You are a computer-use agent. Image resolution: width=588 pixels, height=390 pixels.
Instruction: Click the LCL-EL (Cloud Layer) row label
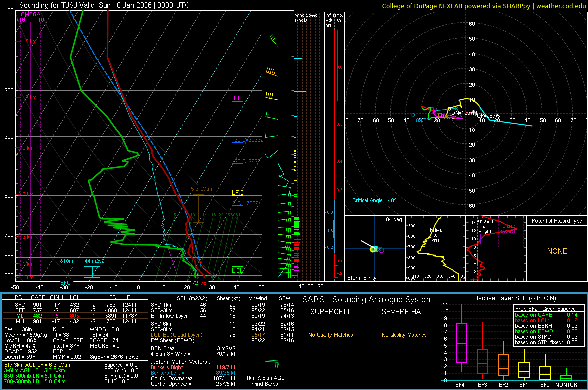click(176, 335)
